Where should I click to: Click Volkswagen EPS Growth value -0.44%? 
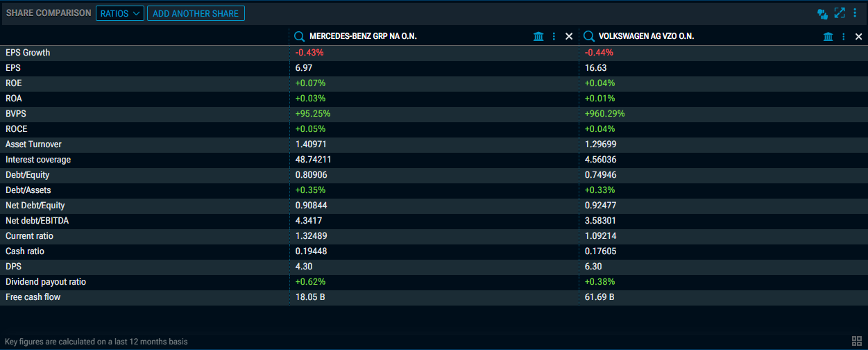[x=599, y=53]
